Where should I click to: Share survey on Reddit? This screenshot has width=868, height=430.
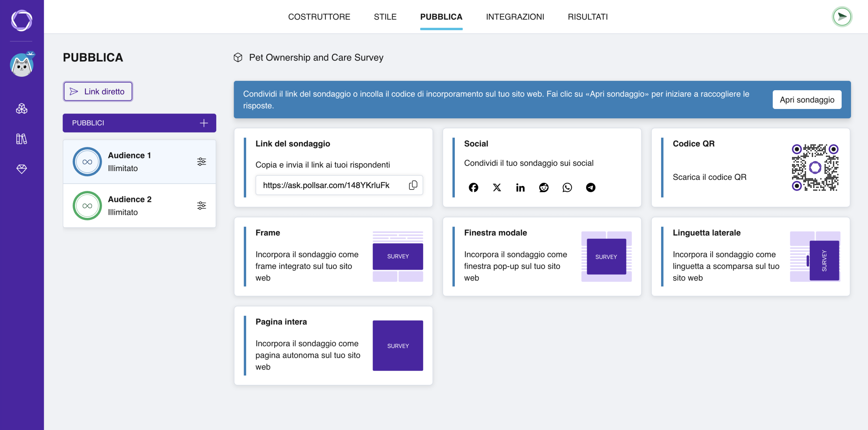(x=544, y=187)
